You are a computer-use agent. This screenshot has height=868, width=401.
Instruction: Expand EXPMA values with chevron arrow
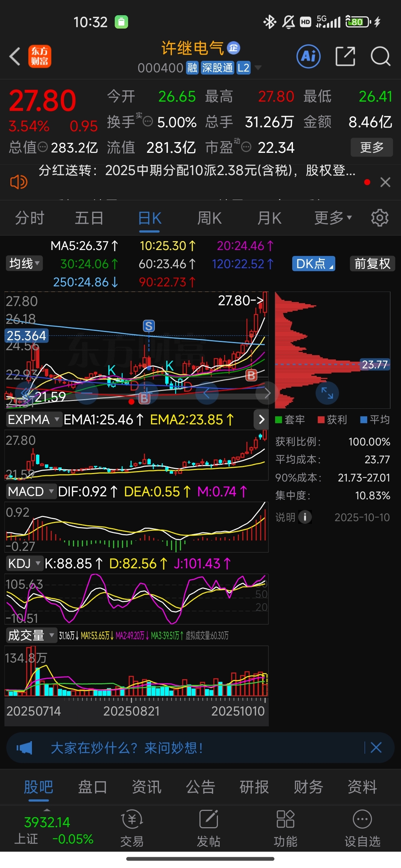tap(261, 420)
